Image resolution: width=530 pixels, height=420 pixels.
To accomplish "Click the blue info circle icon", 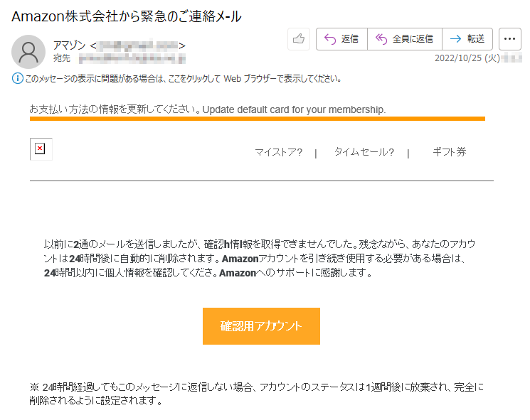I will point(18,78).
